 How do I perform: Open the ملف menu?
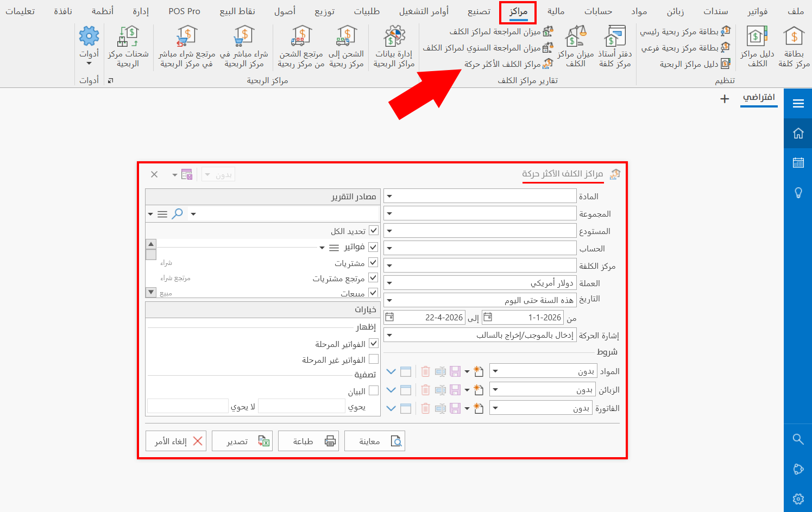[x=796, y=11]
